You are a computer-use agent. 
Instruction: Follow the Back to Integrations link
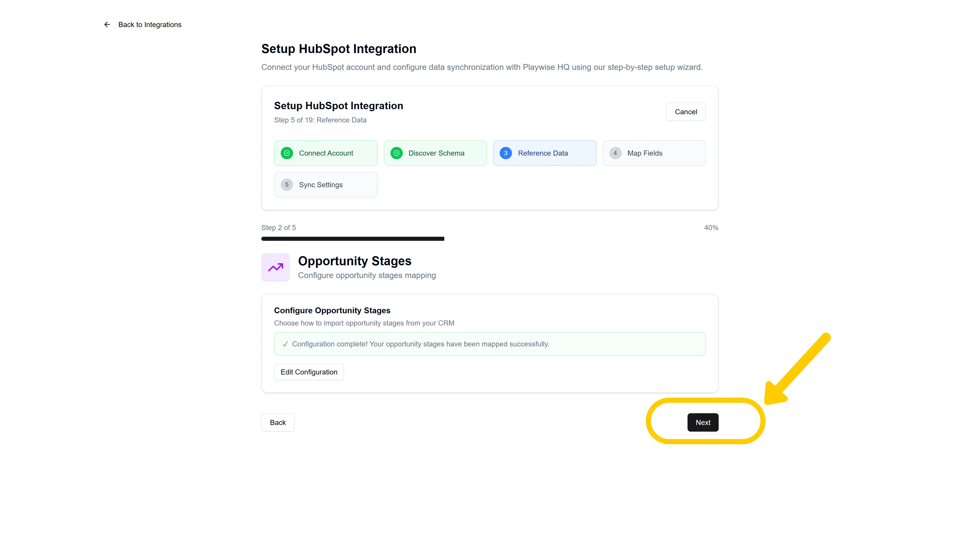(150, 25)
